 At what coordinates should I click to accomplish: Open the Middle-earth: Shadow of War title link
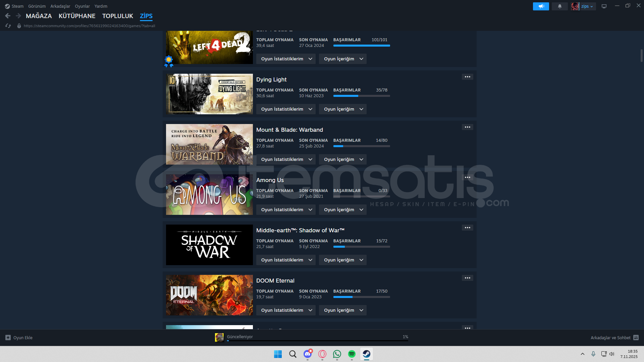[x=300, y=230]
